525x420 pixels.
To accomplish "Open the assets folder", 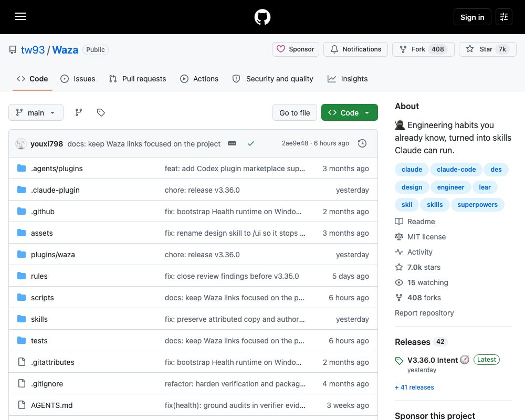I will click(x=42, y=233).
